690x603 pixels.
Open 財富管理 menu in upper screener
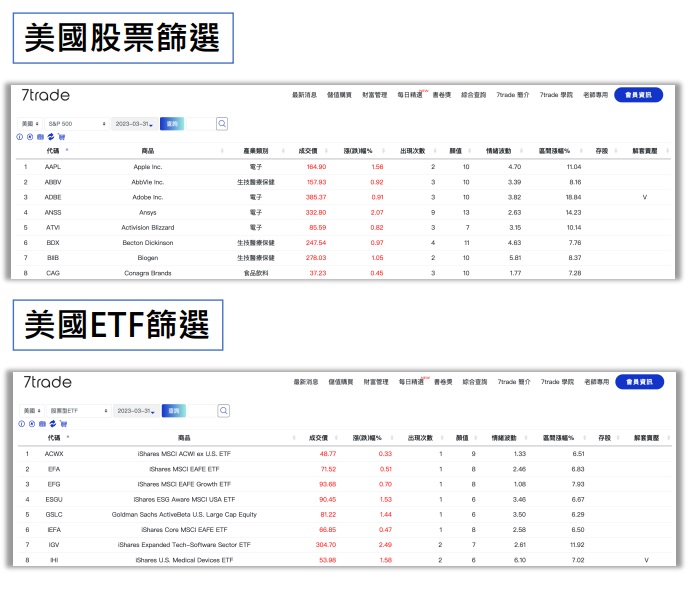pyautogui.click(x=374, y=95)
